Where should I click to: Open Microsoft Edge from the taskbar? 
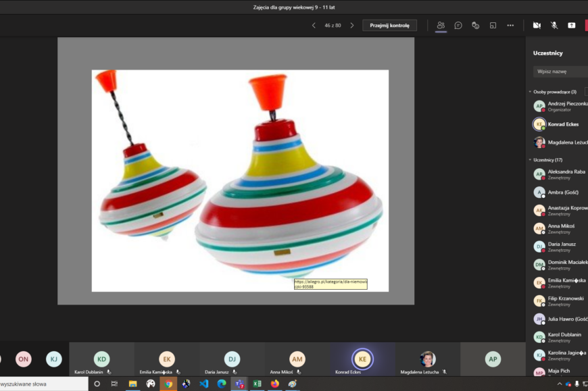[x=222, y=384]
